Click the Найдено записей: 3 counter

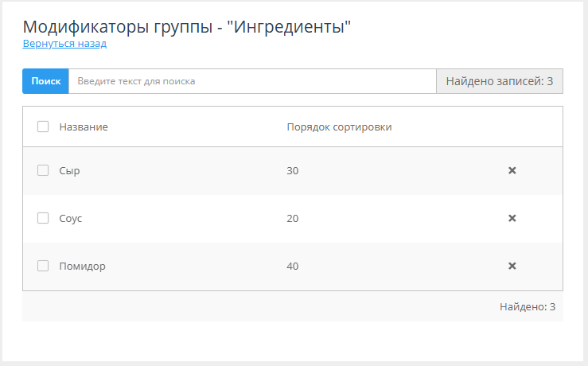click(x=499, y=81)
